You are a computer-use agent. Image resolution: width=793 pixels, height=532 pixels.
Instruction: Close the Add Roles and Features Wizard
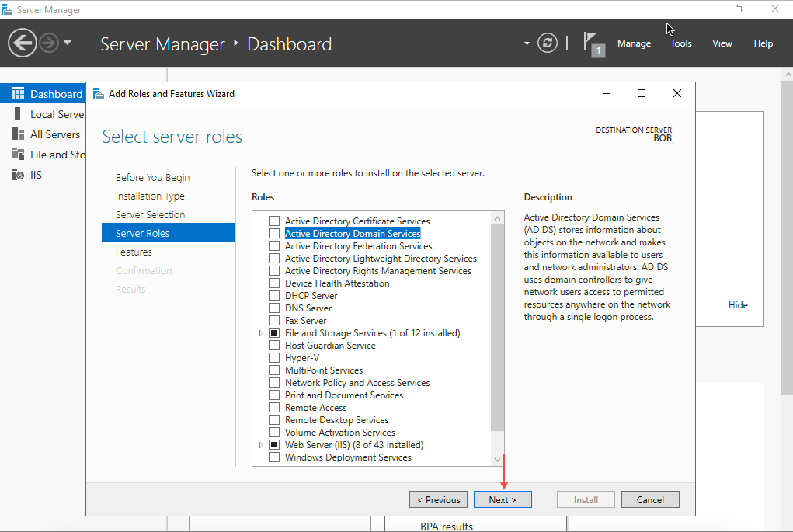(x=677, y=93)
